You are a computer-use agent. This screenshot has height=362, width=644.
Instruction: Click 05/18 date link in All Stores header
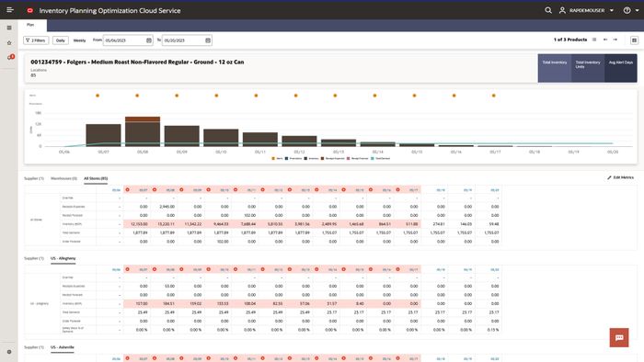point(441,190)
